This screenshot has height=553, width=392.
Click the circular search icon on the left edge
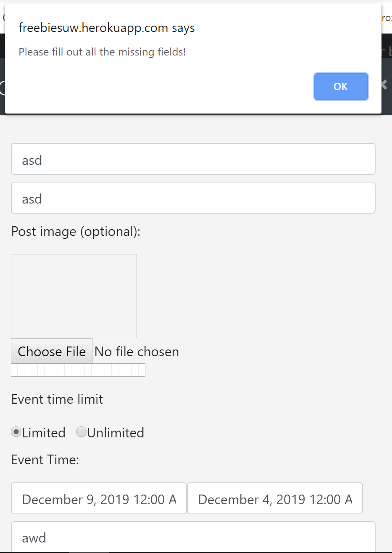[2, 88]
